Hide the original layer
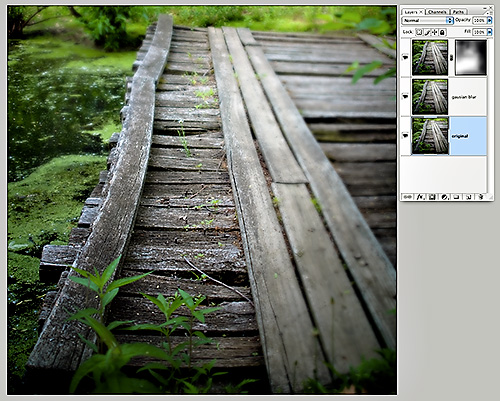This screenshot has width=500, height=401. click(406, 135)
